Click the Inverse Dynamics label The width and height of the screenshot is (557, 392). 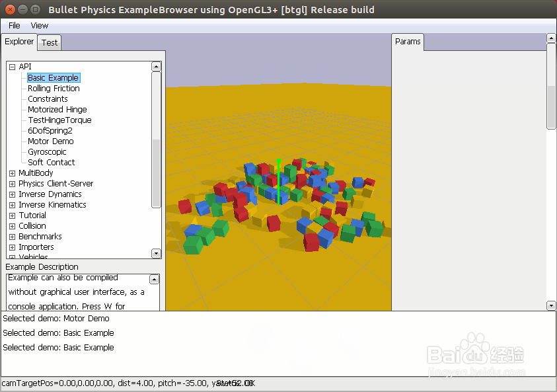50,194
